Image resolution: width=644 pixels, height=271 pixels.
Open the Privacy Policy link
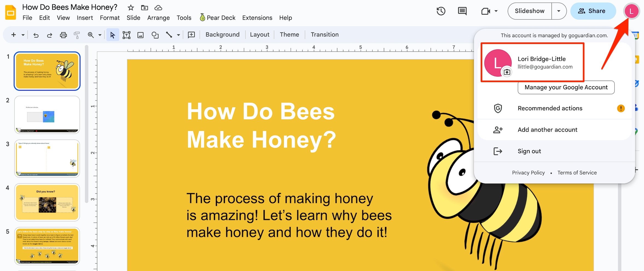pyautogui.click(x=528, y=173)
